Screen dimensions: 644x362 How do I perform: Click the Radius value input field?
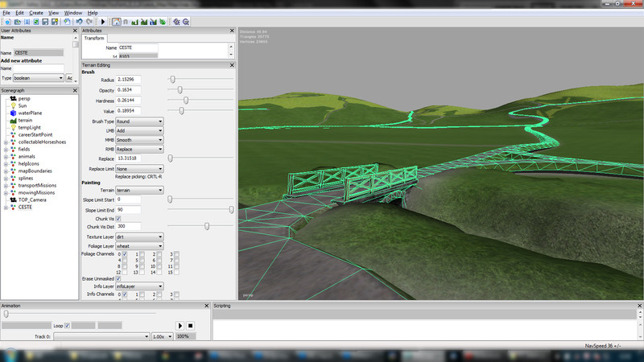pyautogui.click(x=128, y=80)
